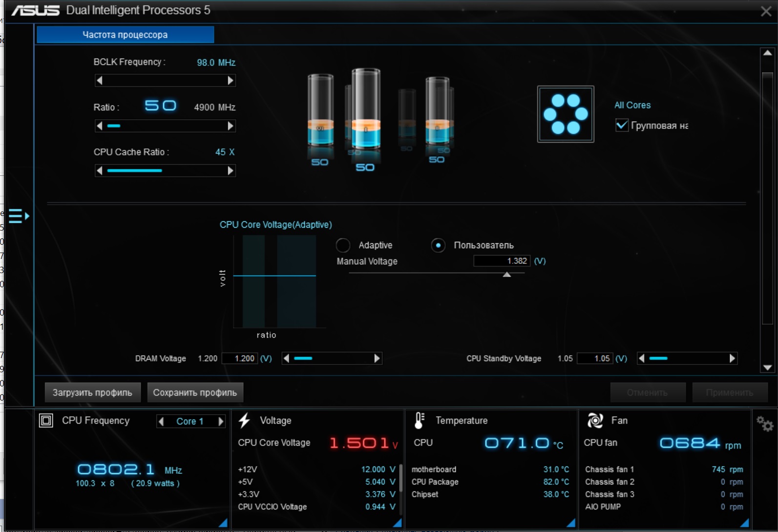Click the CPU Core Voltage 1.501 reading
Image resolution: width=778 pixels, height=532 pixels.
(x=364, y=443)
